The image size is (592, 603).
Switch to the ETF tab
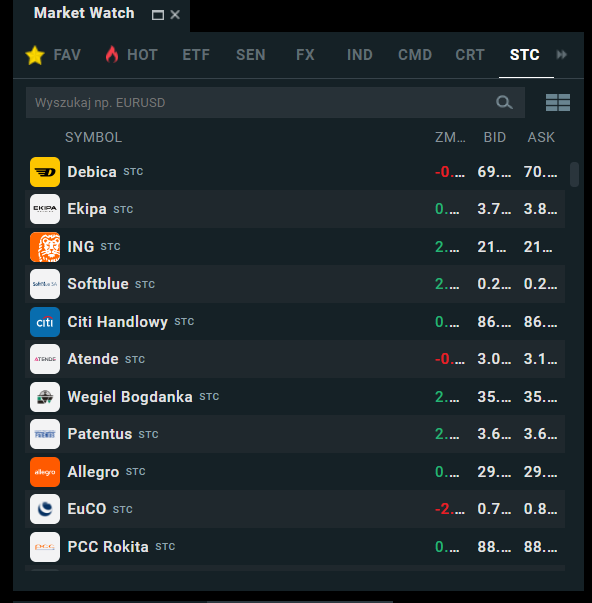tap(196, 55)
